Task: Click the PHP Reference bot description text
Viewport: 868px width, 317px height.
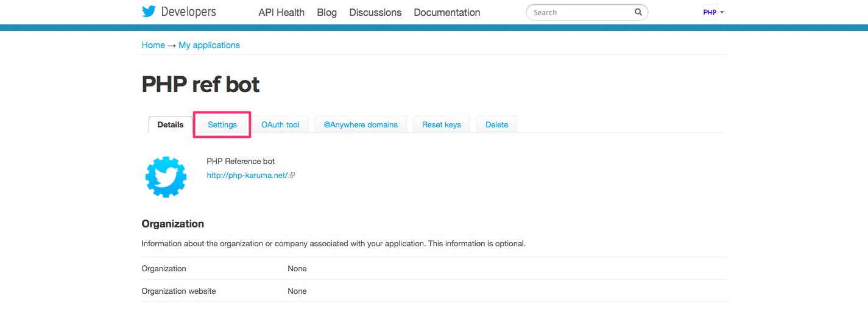Action: point(241,162)
